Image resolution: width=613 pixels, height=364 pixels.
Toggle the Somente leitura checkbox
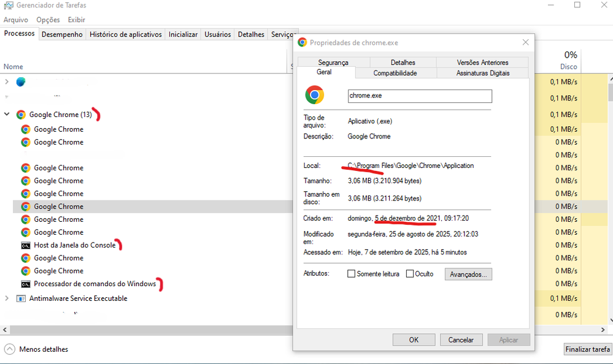pos(352,274)
